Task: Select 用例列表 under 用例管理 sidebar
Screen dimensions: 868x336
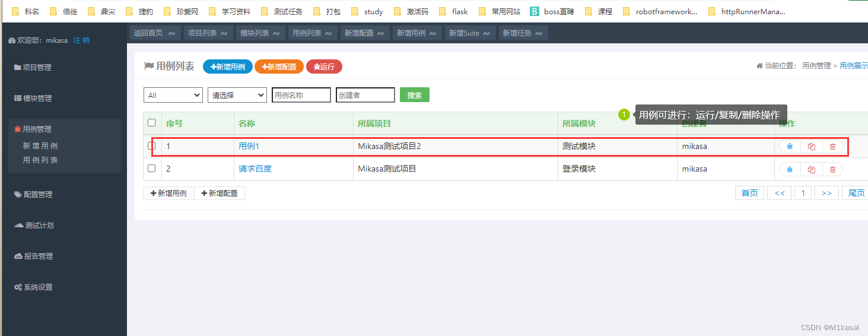Action: [40, 160]
